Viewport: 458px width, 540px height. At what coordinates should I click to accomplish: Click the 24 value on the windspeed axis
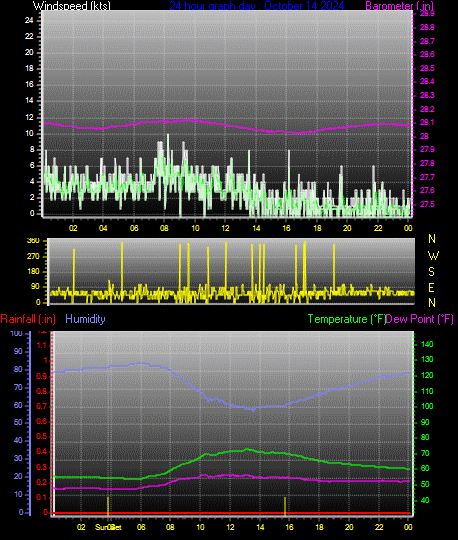pyautogui.click(x=29, y=20)
